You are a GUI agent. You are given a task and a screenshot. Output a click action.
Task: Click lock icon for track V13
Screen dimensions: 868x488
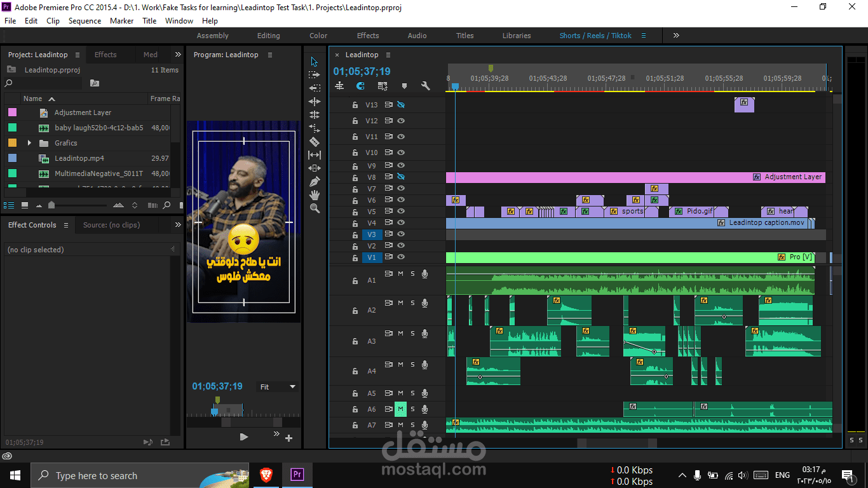[355, 105]
